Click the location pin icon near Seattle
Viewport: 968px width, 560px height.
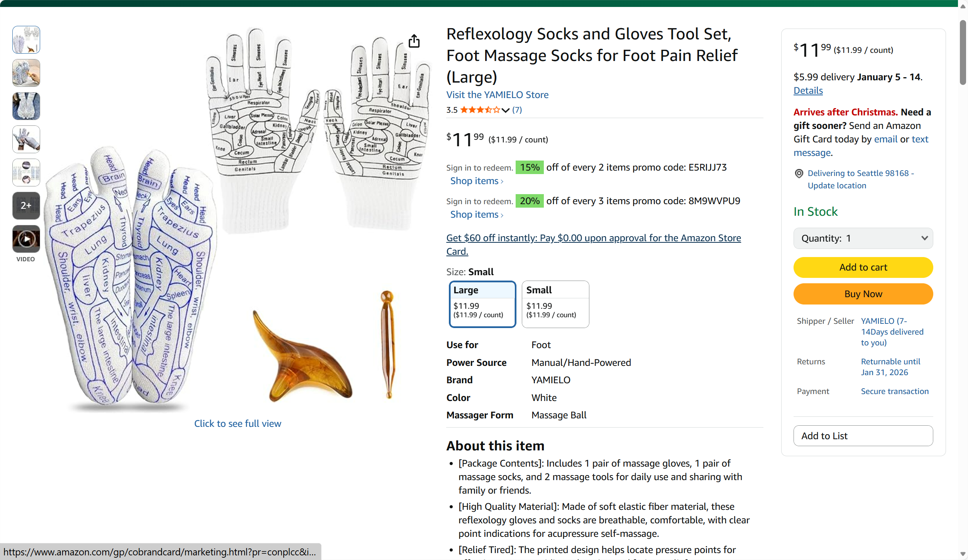(799, 173)
